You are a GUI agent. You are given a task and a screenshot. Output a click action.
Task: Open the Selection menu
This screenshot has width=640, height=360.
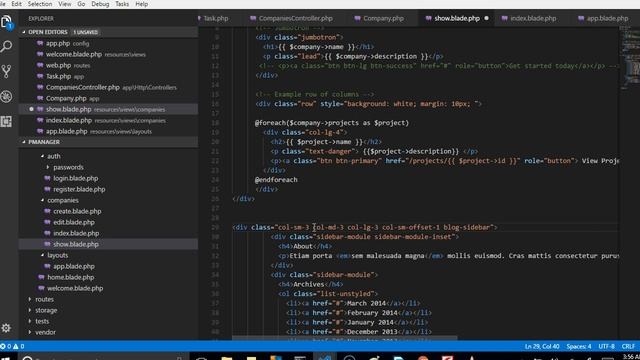coord(40,4)
